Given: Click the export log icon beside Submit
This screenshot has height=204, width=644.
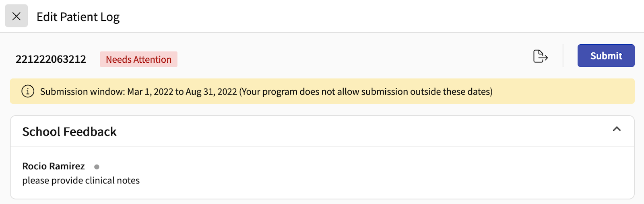Looking at the screenshot, I should click(x=540, y=56).
